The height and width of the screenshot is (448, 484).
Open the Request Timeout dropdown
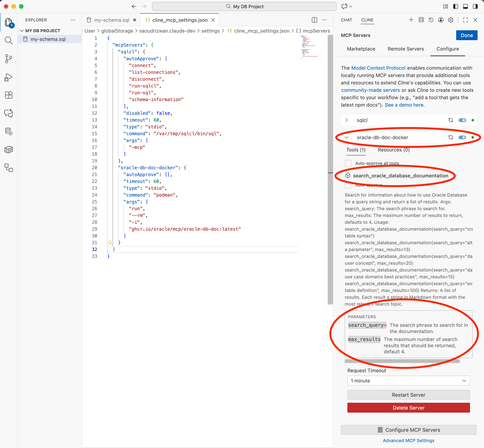409,381
